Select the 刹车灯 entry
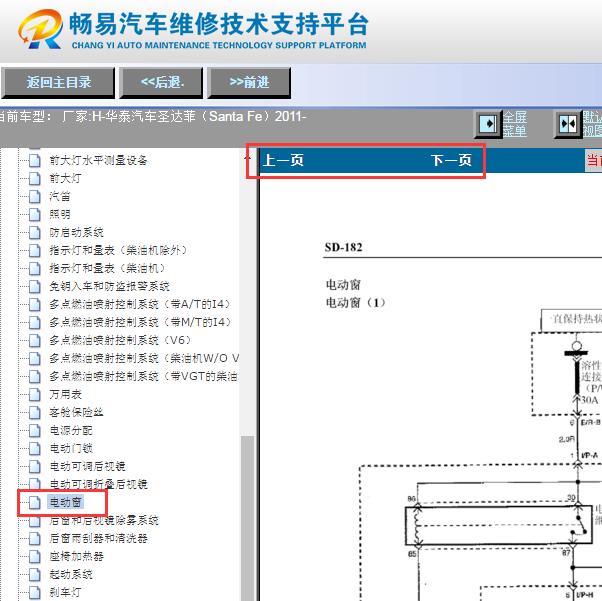Viewport: 602px width, 601px height. tap(65, 592)
